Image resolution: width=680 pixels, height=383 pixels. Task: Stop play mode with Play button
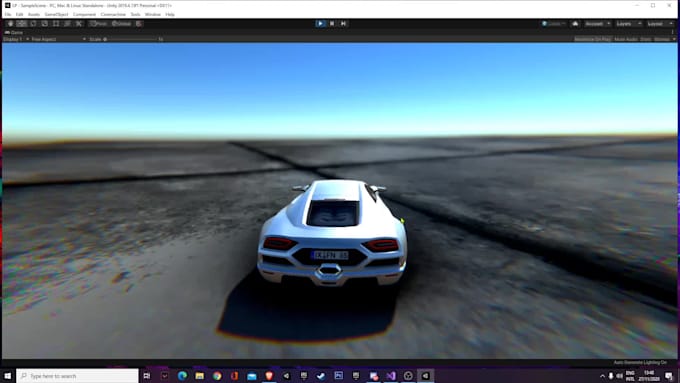tap(320, 23)
